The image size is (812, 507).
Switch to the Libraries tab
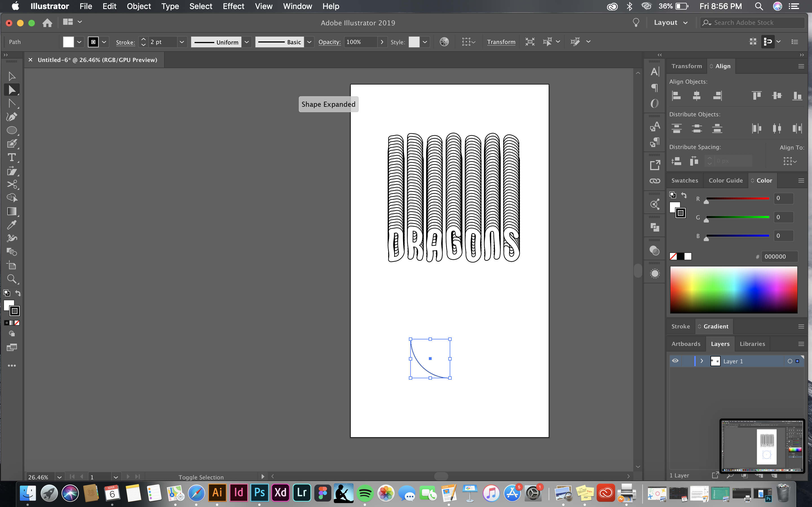point(753,343)
